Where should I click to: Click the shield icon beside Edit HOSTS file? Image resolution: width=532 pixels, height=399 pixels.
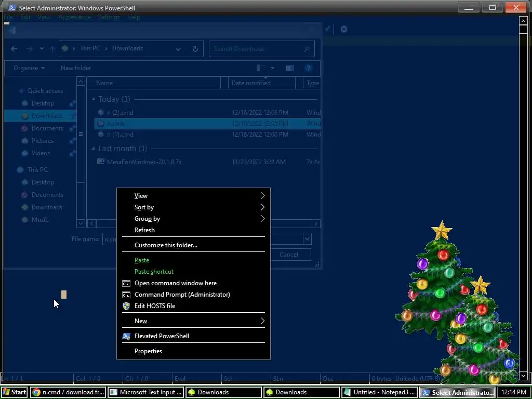(126, 306)
